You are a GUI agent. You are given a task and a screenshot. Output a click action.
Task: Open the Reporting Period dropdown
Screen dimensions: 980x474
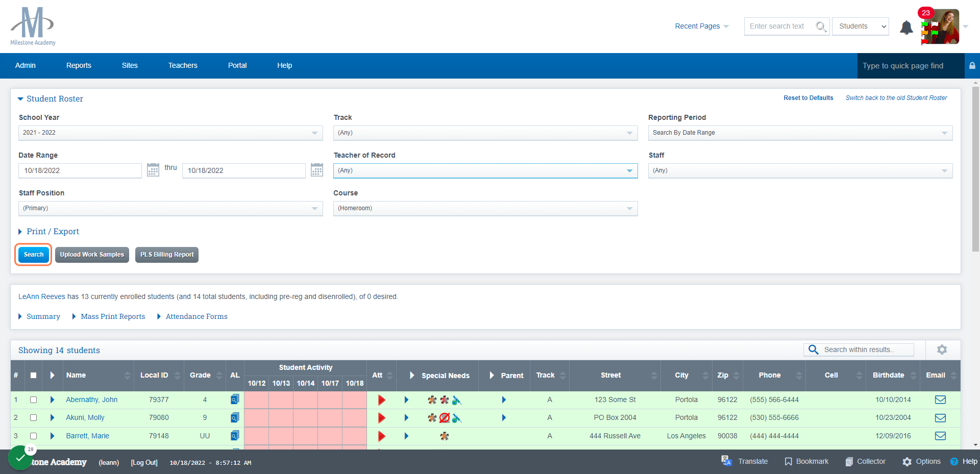(x=800, y=133)
